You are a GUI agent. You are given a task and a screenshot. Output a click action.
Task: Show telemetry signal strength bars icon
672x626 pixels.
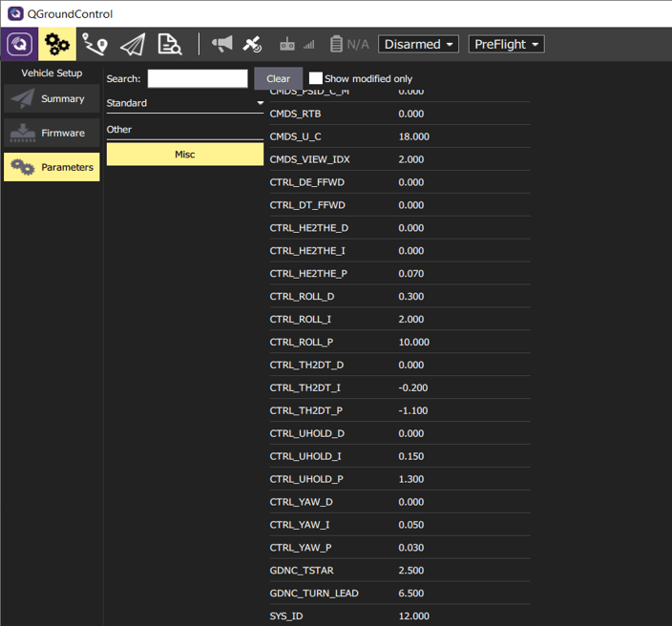pyautogui.click(x=309, y=45)
